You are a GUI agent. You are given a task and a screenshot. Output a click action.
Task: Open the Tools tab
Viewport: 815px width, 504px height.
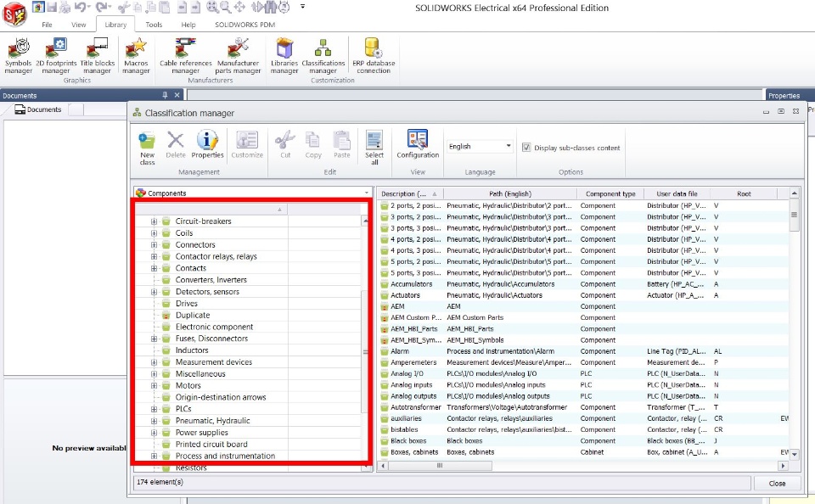154,25
